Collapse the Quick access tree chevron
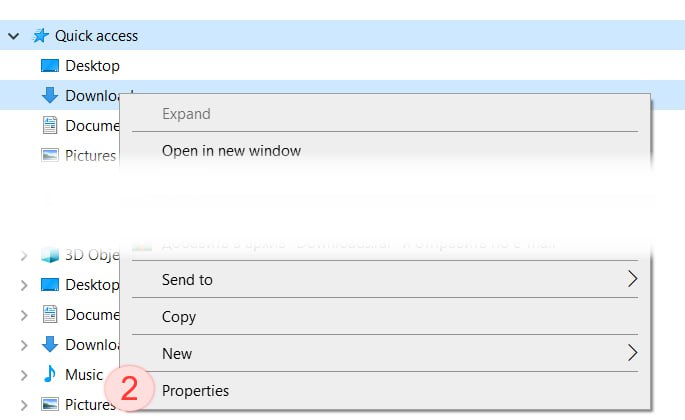This screenshot has width=685, height=420. (13, 36)
